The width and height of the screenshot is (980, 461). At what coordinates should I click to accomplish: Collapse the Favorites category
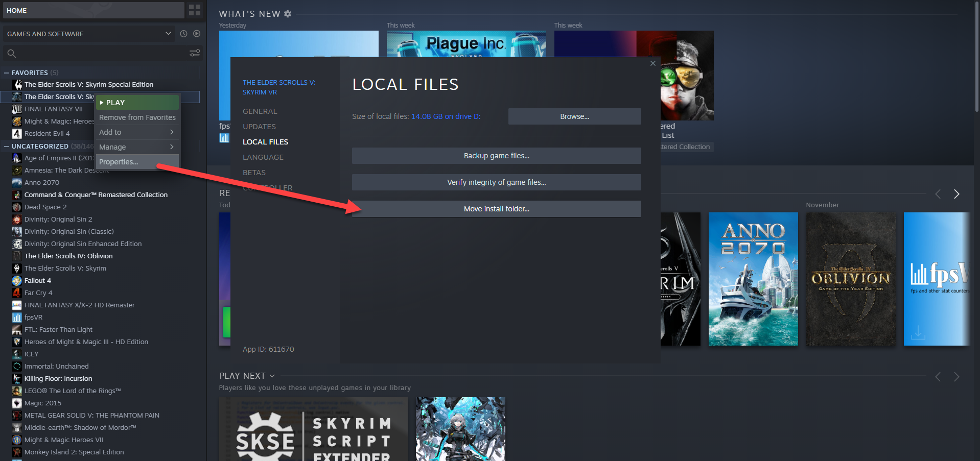(7, 72)
